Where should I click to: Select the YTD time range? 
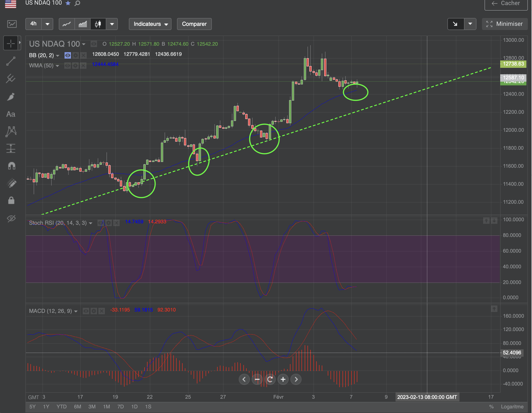pyautogui.click(x=61, y=407)
